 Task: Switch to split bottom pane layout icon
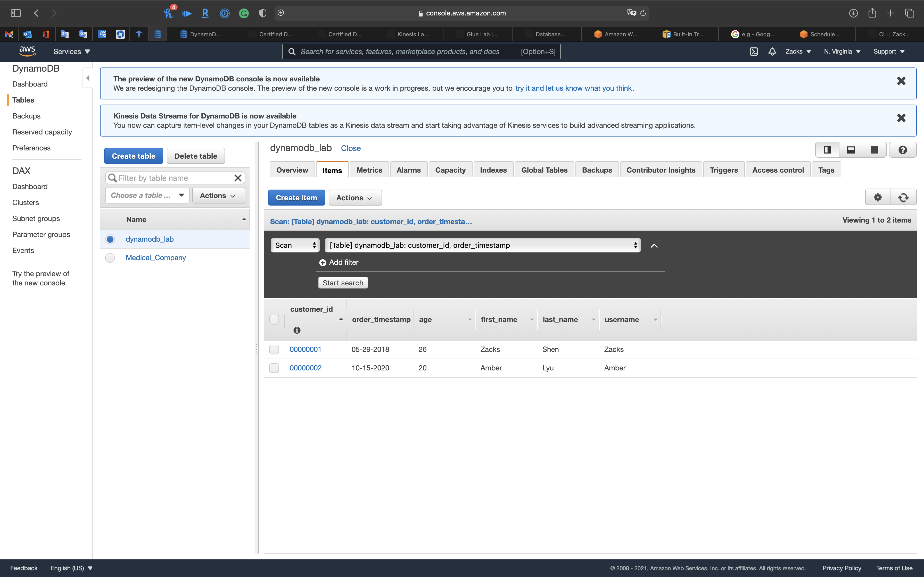tap(851, 150)
